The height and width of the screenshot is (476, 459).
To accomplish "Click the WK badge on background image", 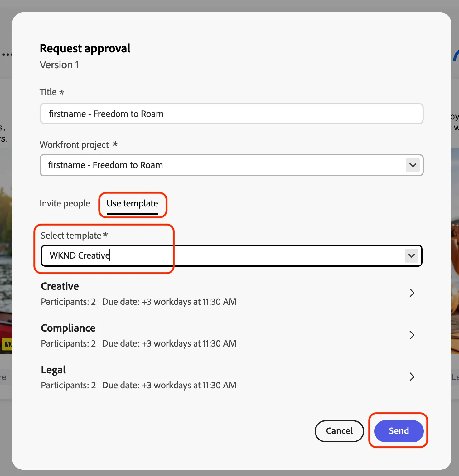I will coord(7,344).
